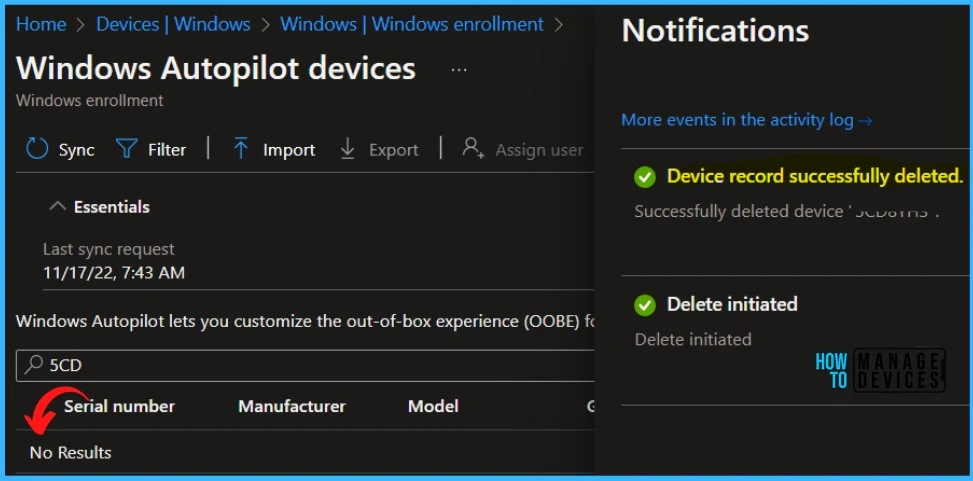The height and width of the screenshot is (481, 973).
Task: Open Devices | Windows breadcrumb
Action: (173, 24)
